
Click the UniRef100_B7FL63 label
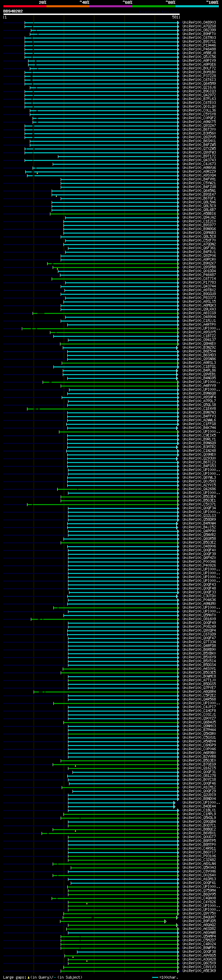pos(199,99)
